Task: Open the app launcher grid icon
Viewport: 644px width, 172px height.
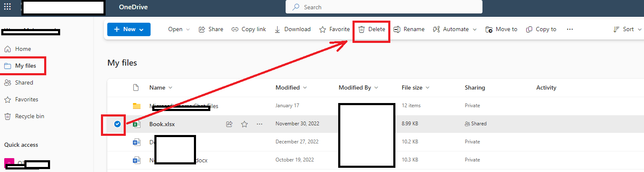Action: (8, 7)
